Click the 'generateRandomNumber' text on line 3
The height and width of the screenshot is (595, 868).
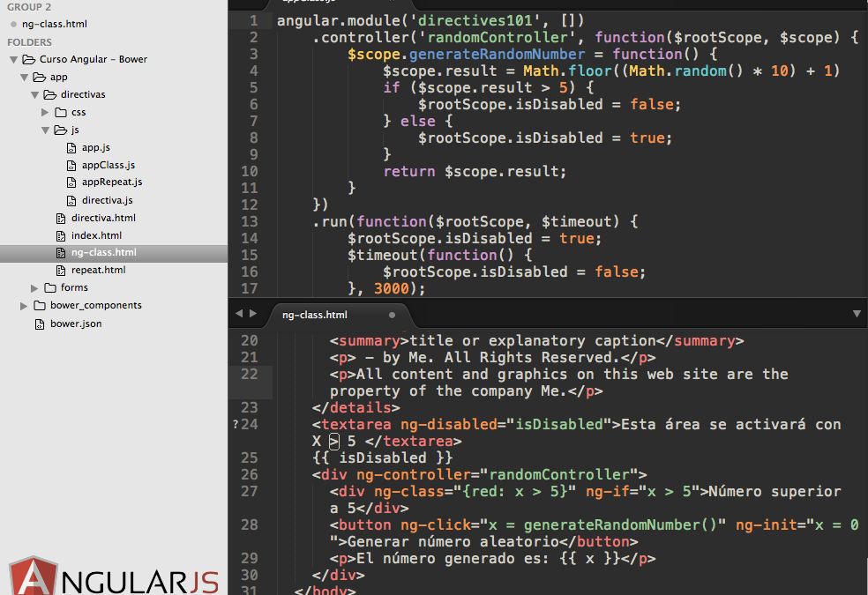pos(497,54)
